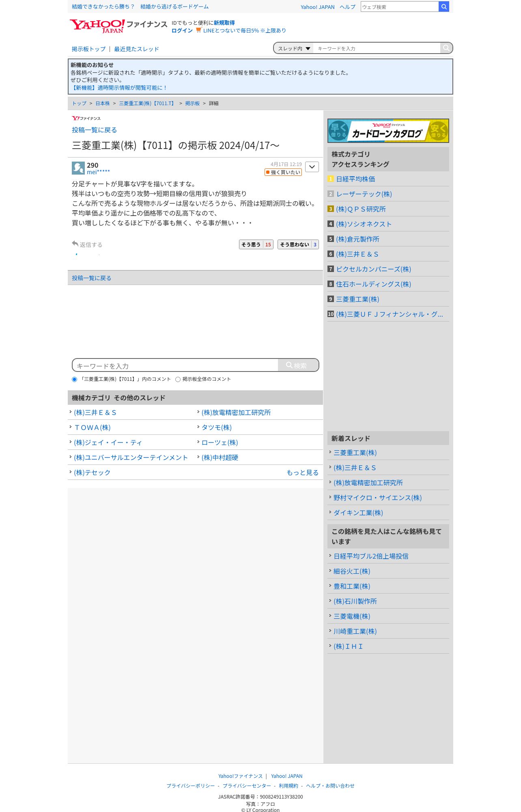Open 野村マイクロ・サイエンス(株) in 新着スレッド
Image resolution: width=521 pixels, height=812 pixels.
(x=378, y=498)
